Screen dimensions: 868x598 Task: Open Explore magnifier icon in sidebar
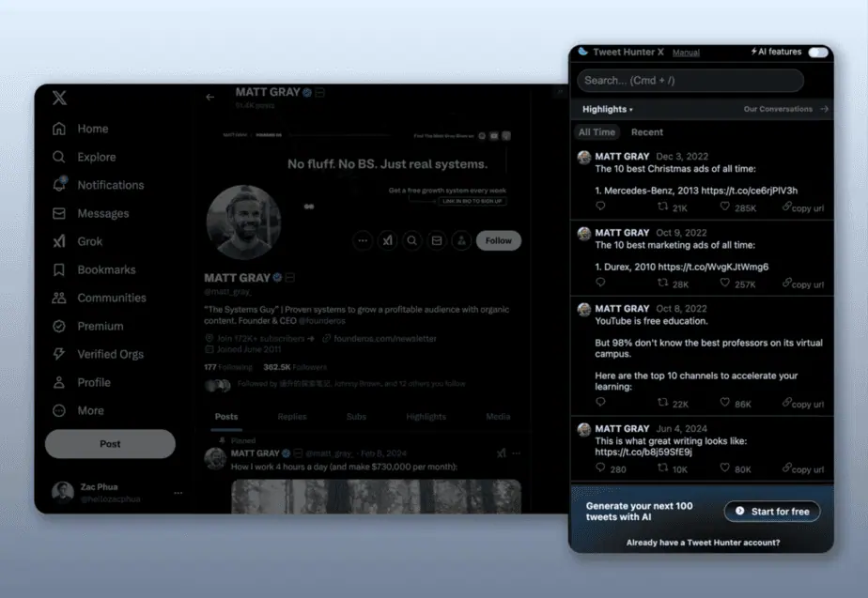[58, 157]
